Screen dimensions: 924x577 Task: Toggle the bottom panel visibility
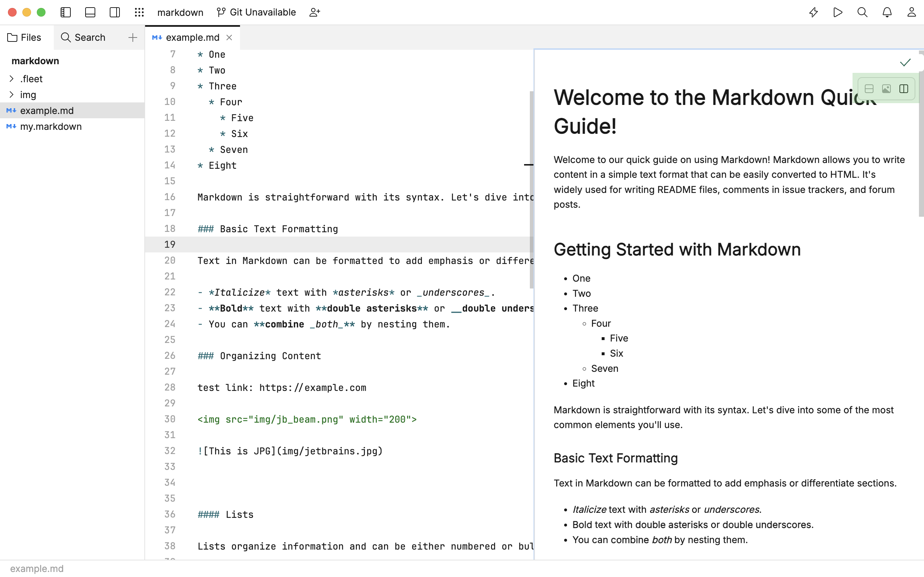coord(90,12)
